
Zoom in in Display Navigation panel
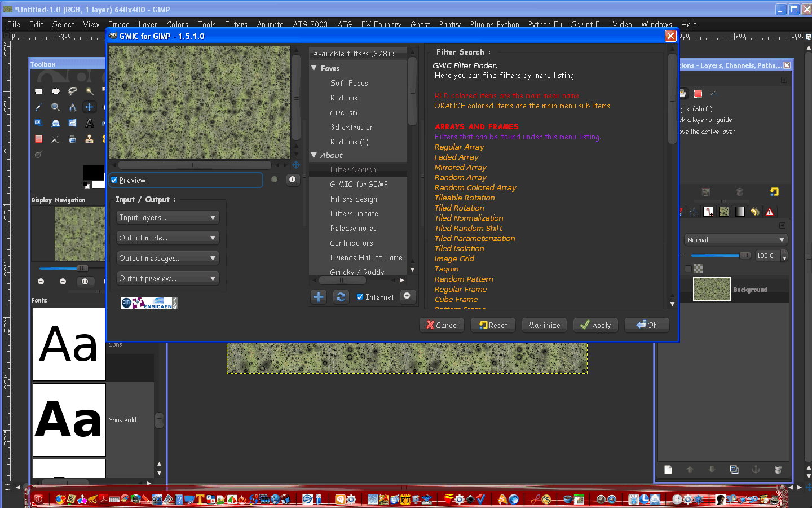pyautogui.click(x=63, y=281)
